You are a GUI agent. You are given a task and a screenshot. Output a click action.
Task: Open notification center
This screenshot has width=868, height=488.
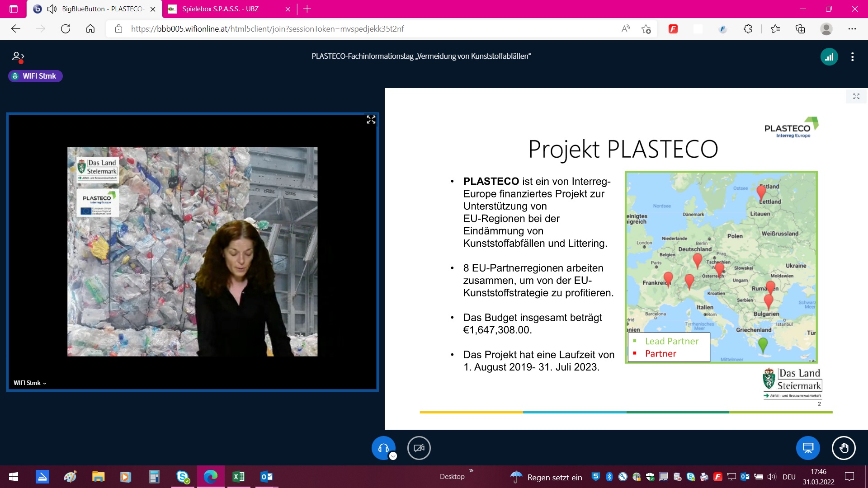pos(849,477)
